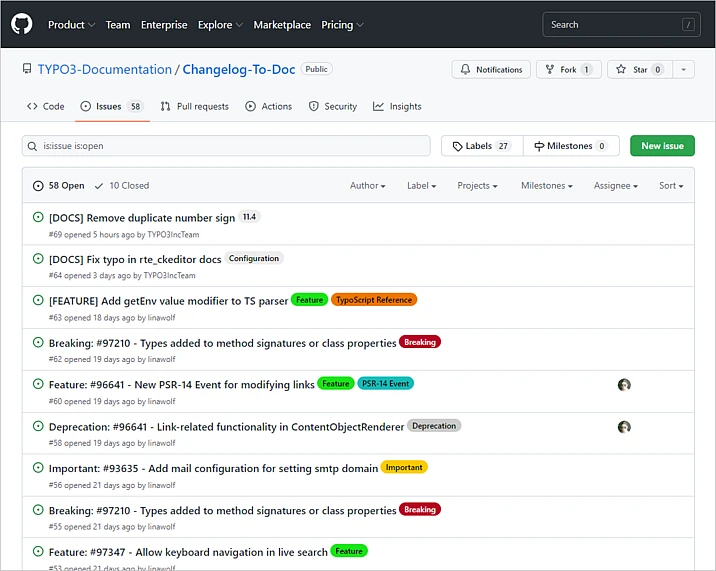
Task: Expand the Product menu in header
Action: coord(71,25)
